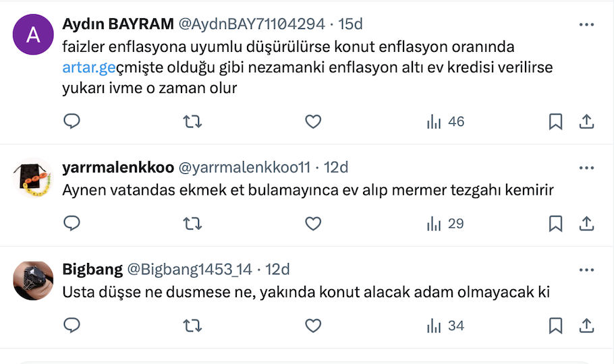View analytics showing 46 views
The width and height of the screenshot is (614, 364).
point(445,121)
